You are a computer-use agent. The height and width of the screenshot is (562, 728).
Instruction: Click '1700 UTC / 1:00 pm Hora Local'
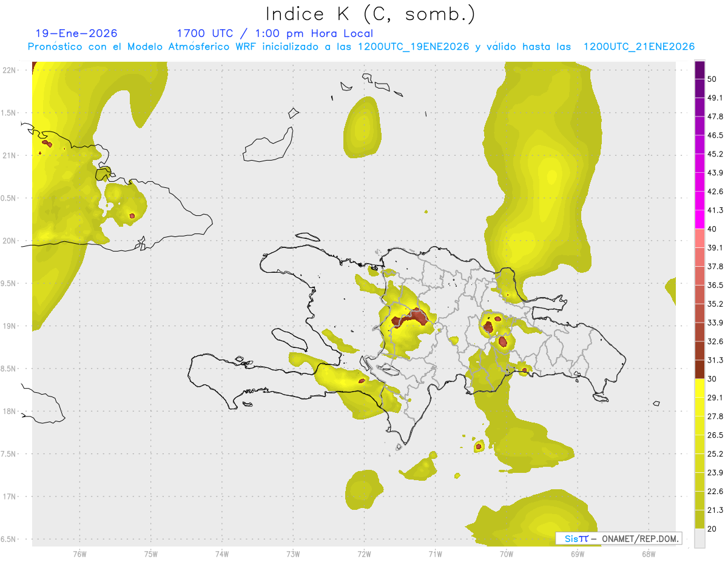click(275, 33)
